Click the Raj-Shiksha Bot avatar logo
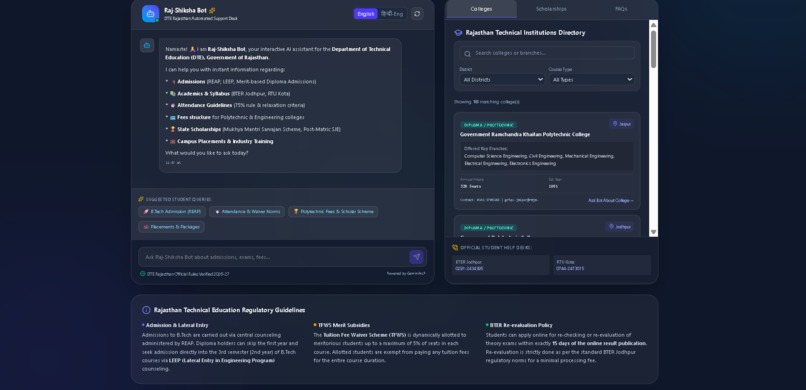The image size is (806, 390). point(150,13)
